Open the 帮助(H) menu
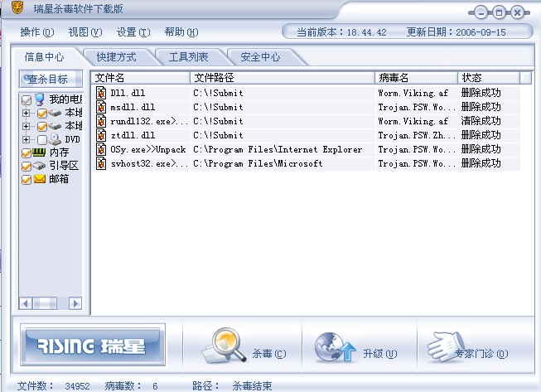This screenshot has width=541, height=392. [x=181, y=32]
